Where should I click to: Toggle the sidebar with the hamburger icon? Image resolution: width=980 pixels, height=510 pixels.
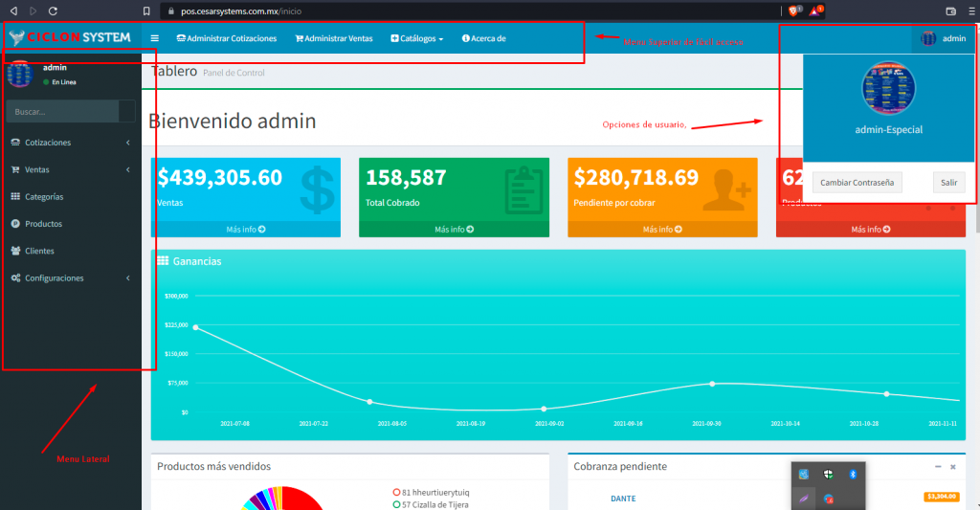[154, 38]
